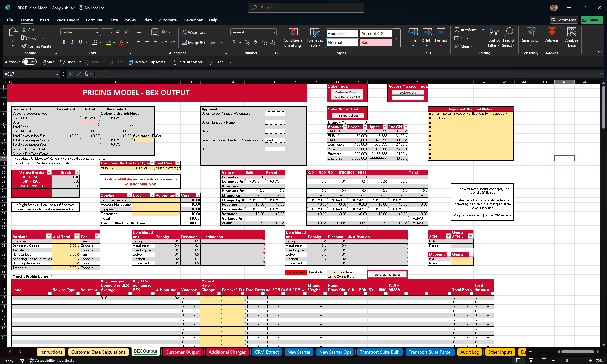
Task: Open the Developer ribbon tab
Action: click(x=193, y=20)
